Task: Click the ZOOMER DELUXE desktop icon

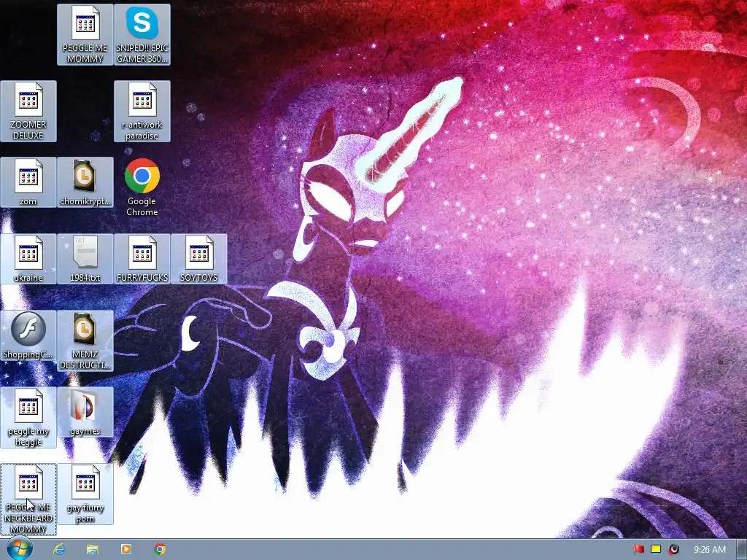Action: click(28, 112)
